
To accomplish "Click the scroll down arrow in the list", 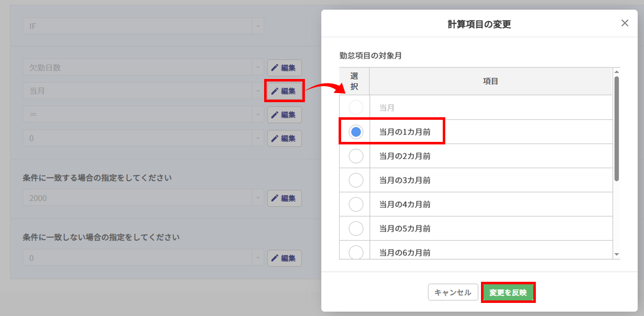I will 616,255.
